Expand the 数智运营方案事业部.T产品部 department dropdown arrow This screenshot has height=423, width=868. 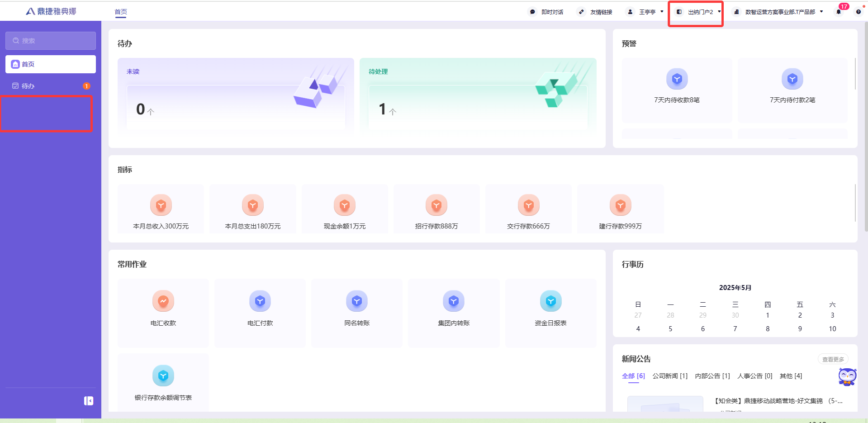coord(821,12)
